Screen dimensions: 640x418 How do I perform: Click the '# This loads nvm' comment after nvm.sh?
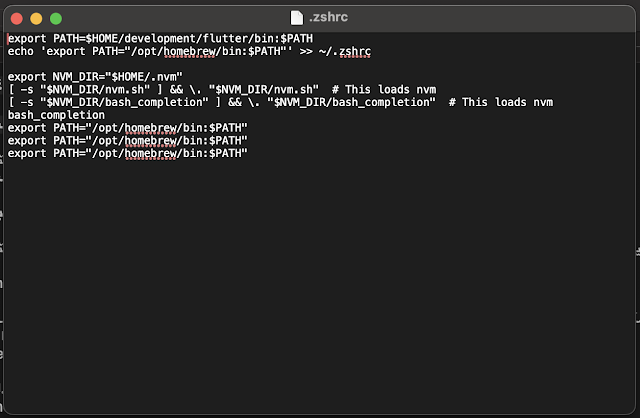[384, 90]
